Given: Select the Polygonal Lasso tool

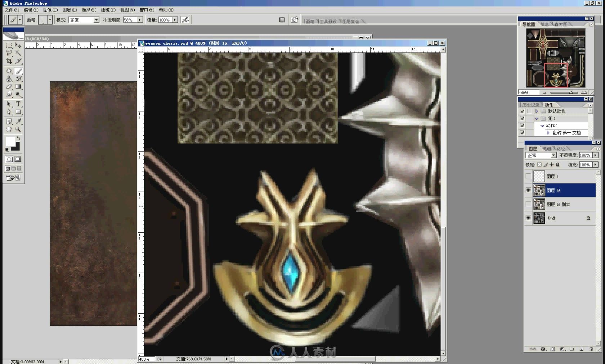Looking at the screenshot, I should click(9, 53).
